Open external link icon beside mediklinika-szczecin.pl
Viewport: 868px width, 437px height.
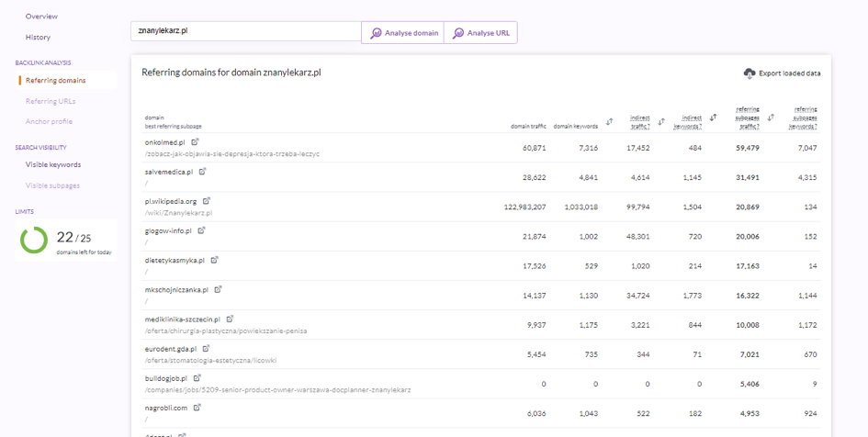pos(230,319)
